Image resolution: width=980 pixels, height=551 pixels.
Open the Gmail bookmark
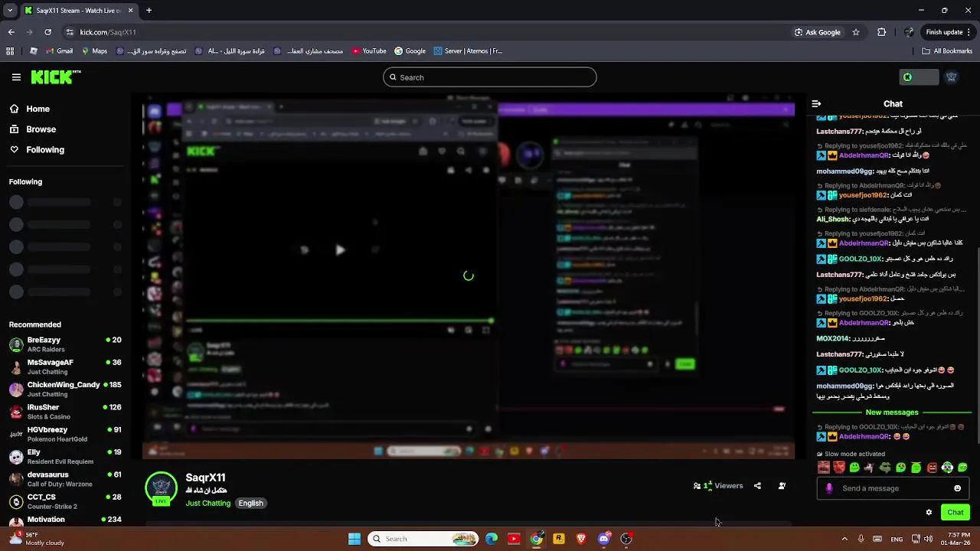59,51
